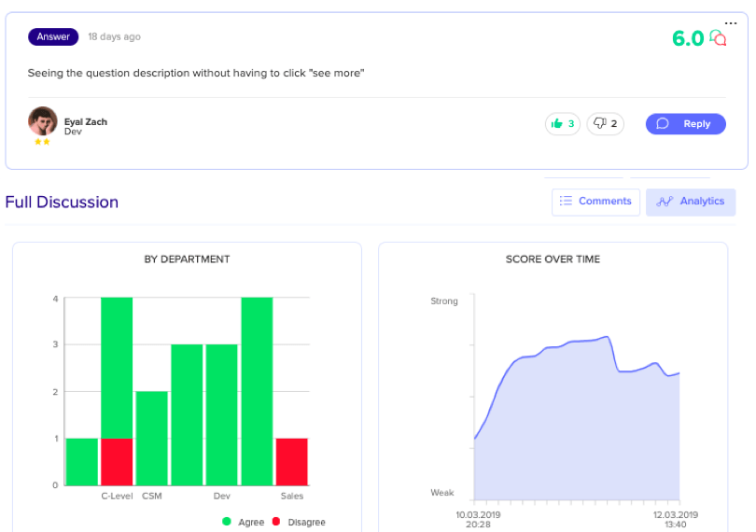Click the Answer badge label
The width and height of the screenshot is (756, 532).
53,36
